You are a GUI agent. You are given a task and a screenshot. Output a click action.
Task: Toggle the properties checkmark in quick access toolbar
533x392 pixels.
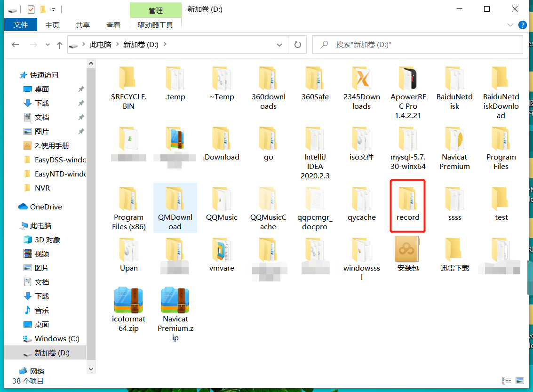(31, 9)
